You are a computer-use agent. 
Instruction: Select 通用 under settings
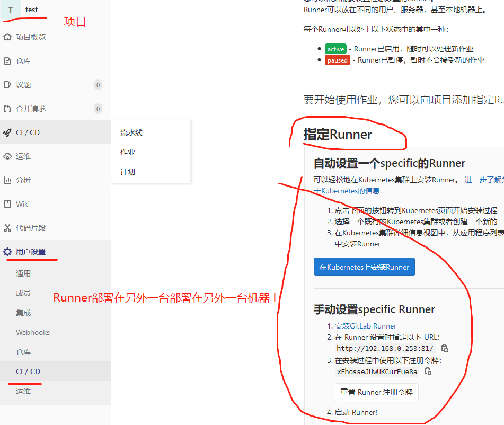click(x=23, y=273)
